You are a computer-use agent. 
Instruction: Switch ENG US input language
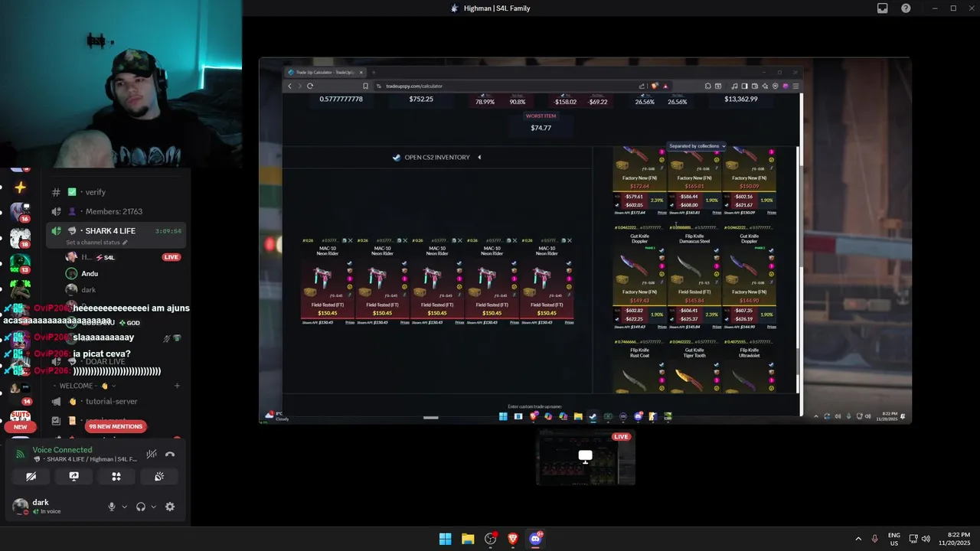[x=894, y=539]
